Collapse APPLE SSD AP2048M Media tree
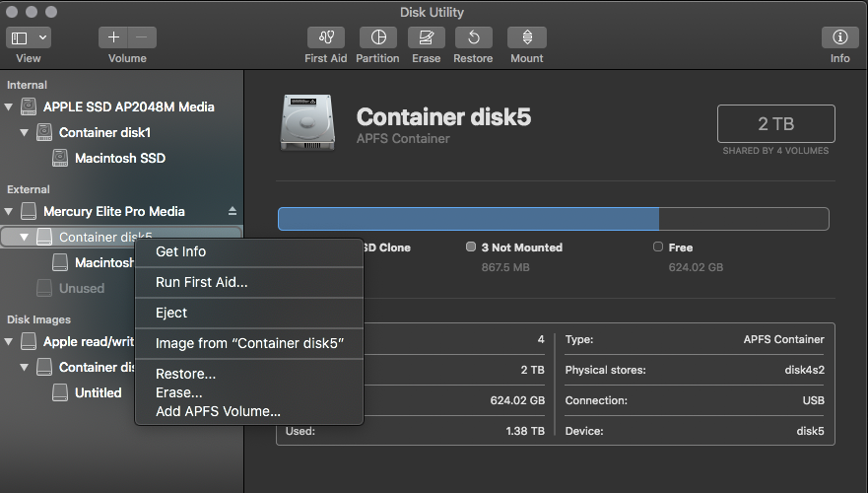 pos(8,106)
